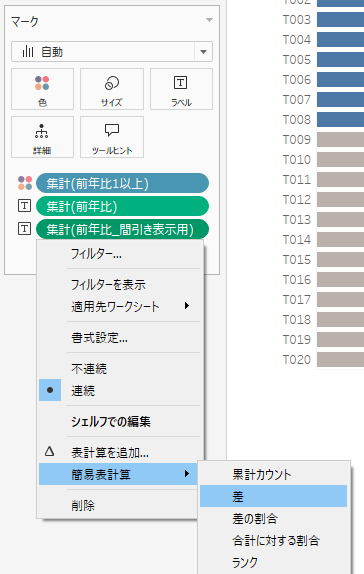Choose フィルター... from context menu

point(119,254)
